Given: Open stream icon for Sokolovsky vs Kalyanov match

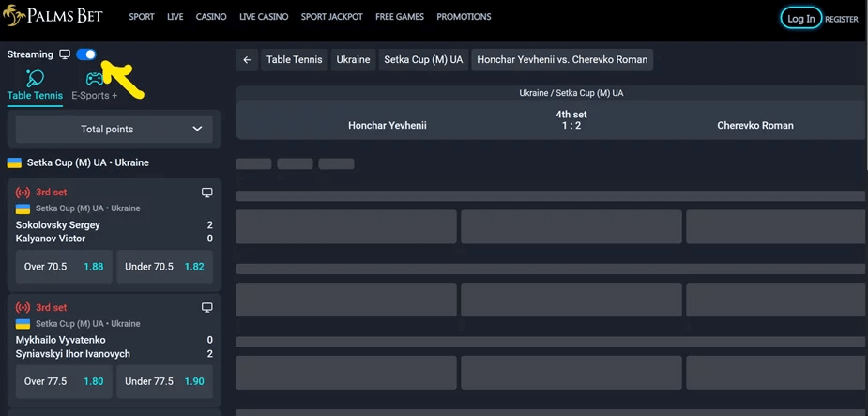Looking at the screenshot, I should click(207, 193).
